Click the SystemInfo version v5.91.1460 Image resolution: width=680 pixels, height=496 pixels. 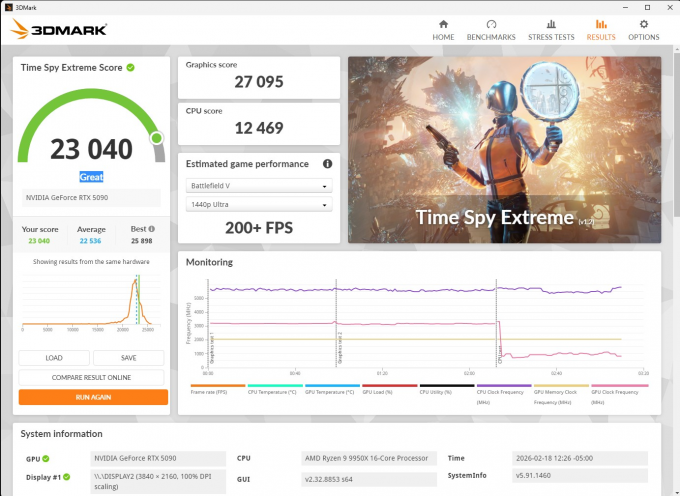[580, 476]
